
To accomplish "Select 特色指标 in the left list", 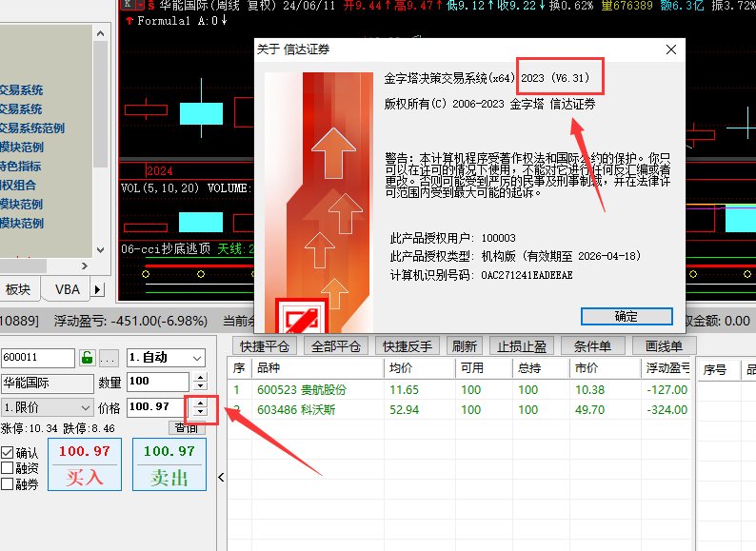I will (20, 167).
